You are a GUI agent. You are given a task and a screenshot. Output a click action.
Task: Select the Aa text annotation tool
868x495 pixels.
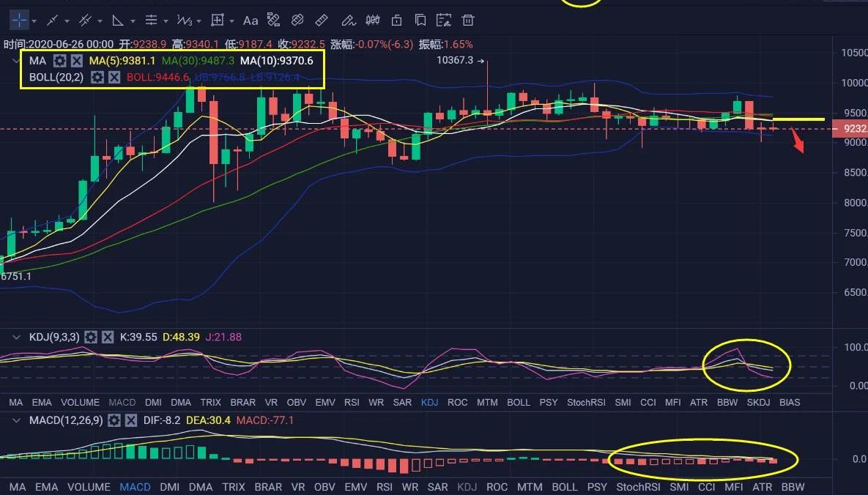pyautogui.click(x=251, y=21)
